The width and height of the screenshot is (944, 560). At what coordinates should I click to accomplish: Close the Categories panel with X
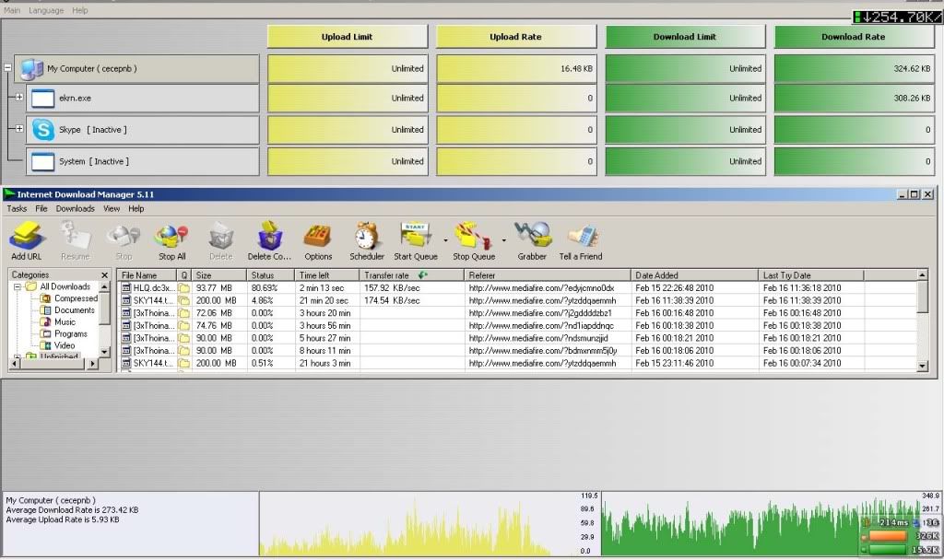click(105, 274)
